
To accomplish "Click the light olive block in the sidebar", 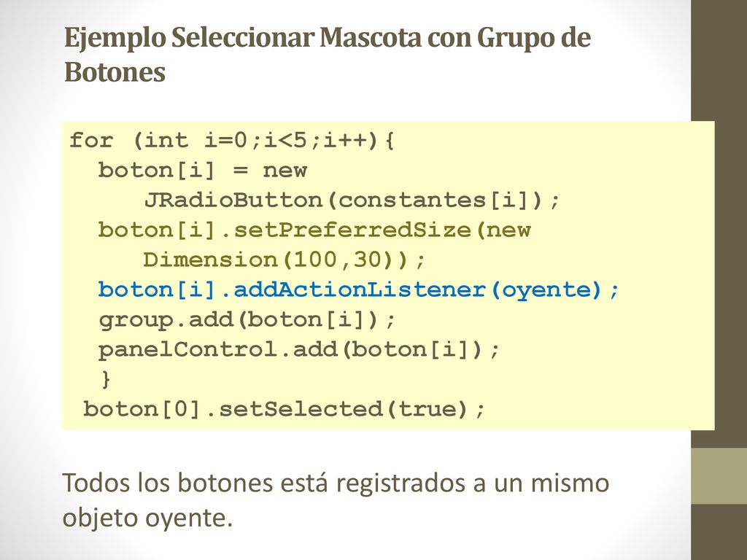I will [719, 475].
